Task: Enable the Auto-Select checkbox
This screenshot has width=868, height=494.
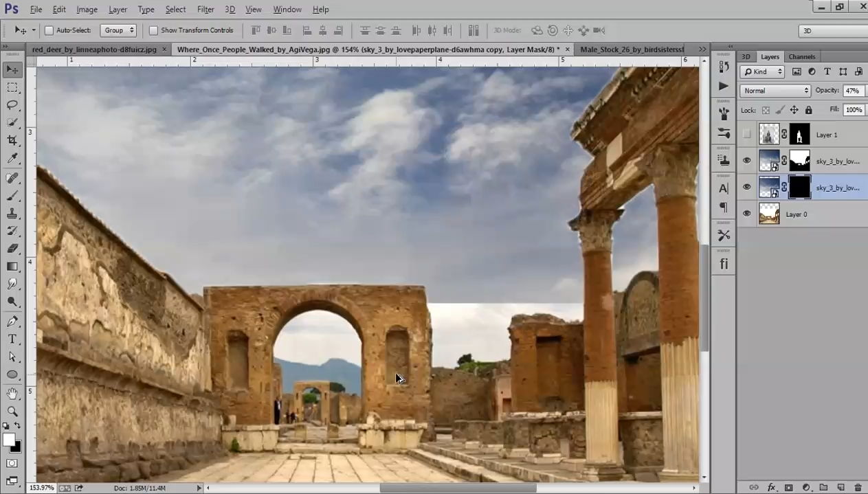Action: point(49,30)
